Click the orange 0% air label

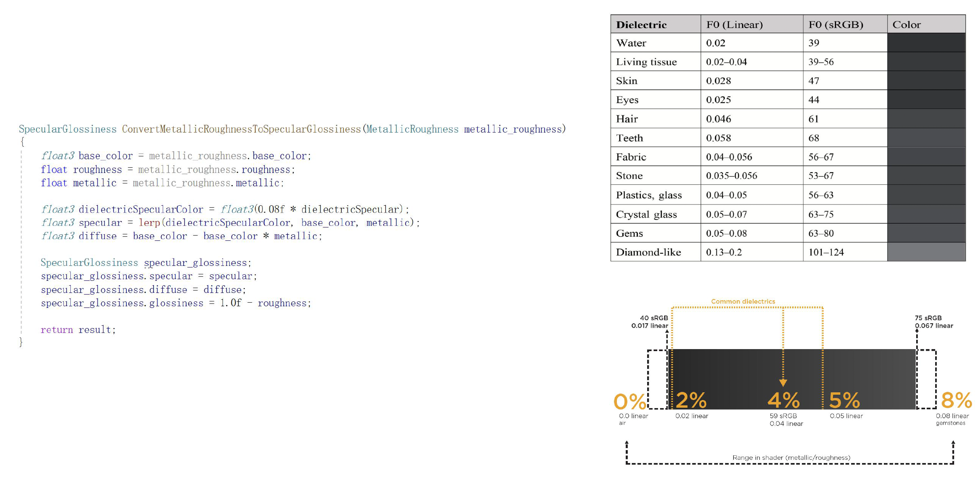[x=629, y=402]
